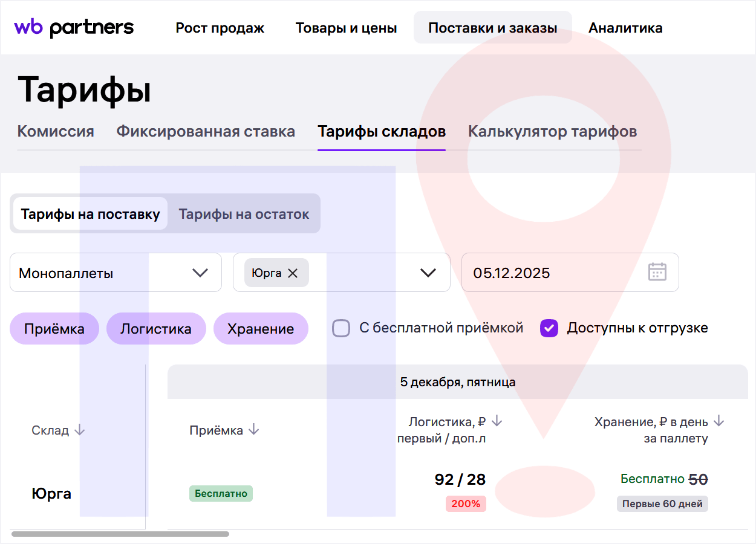
Task: Sort by Приёмка column arrow
Action: click(x=254, y=430)
